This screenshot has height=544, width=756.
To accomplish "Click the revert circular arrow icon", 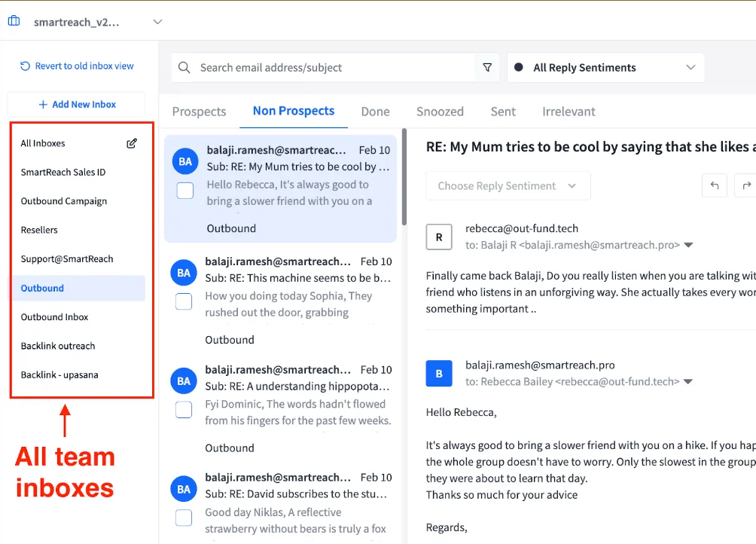I will click(26, 66).
